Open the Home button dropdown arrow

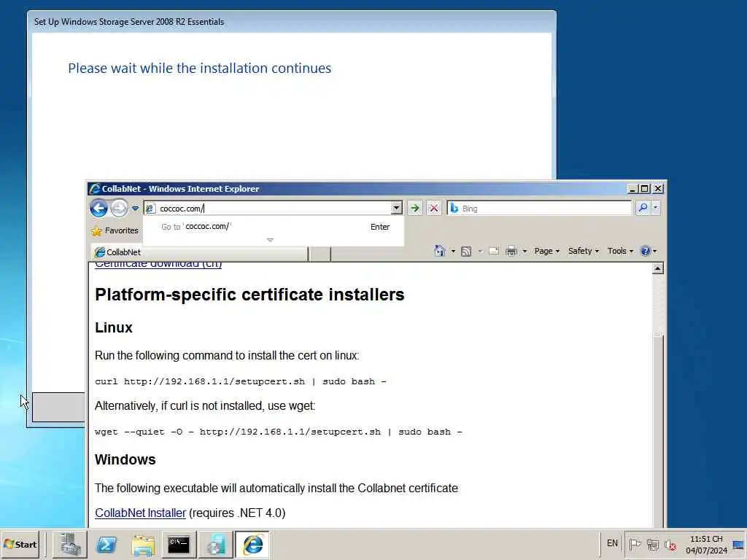(x=453, y=251)
